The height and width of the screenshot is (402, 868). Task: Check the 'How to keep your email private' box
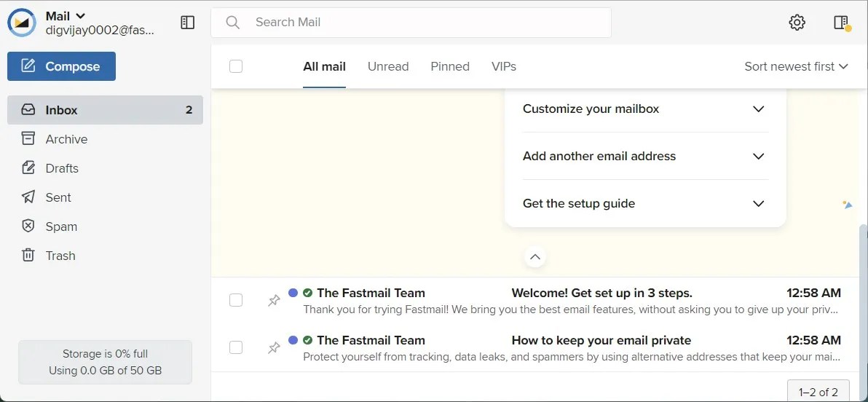coord(236,347)
